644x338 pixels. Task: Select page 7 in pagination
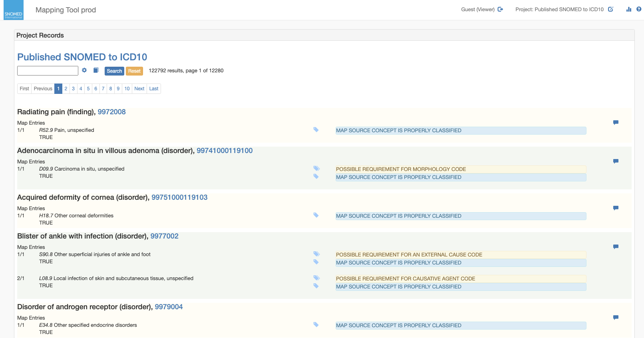[x=103, y=89]
